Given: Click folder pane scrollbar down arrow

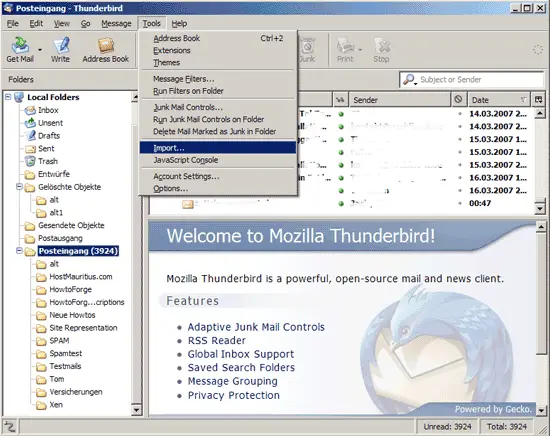Looking at the screenshot, I should point(136,410).
